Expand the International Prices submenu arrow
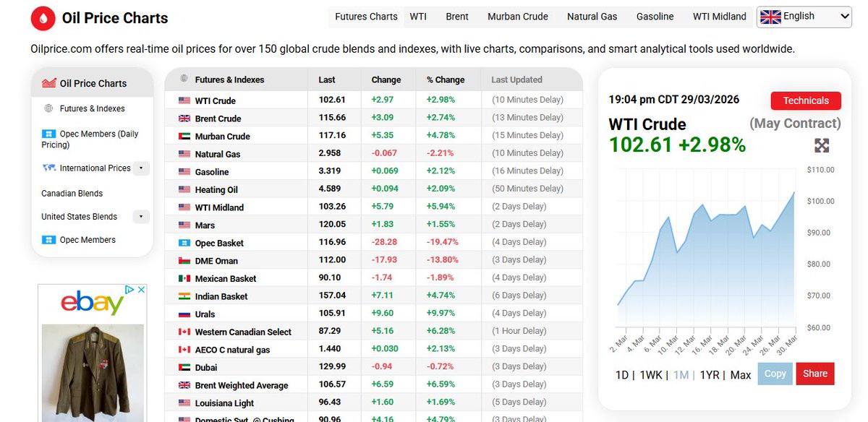Image resolution: width=868 pixels, height=422 pixels. pos(142,168)
